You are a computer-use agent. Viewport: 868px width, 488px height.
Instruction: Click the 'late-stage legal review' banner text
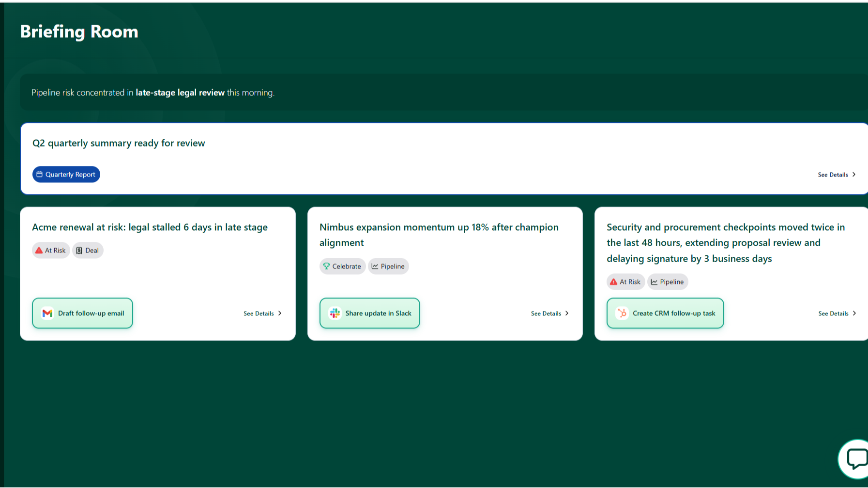pos(180,92)
